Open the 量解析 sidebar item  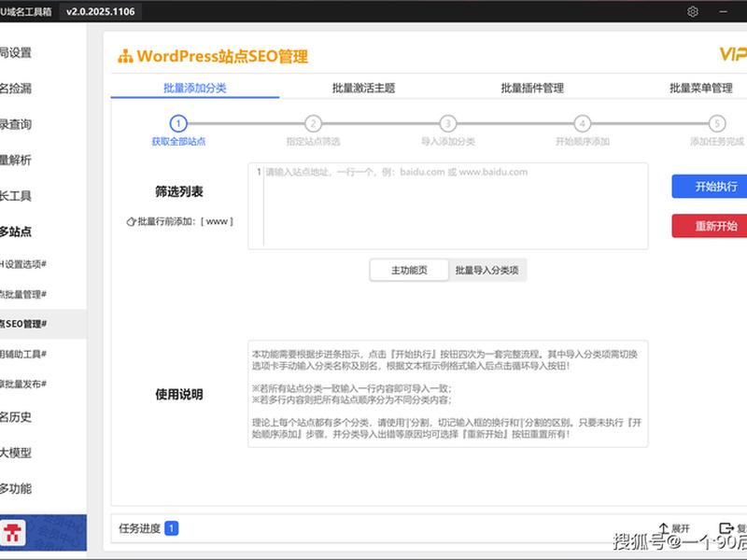(16, 160)
